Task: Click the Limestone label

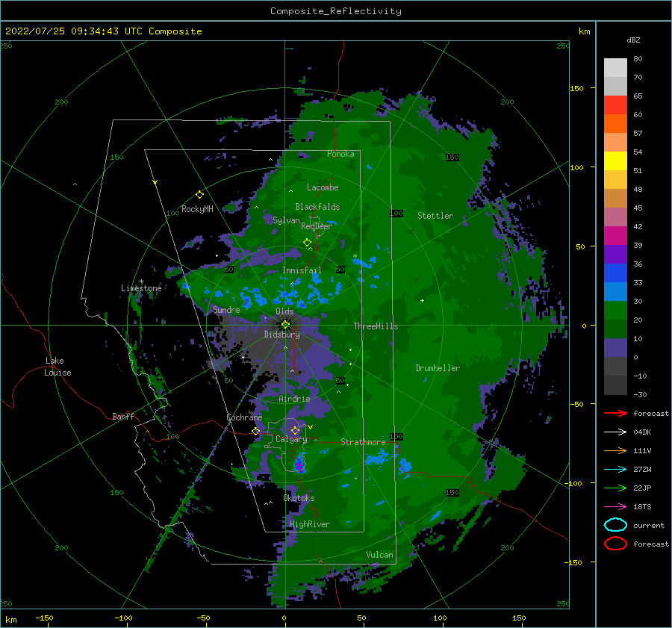Action: [141, 288]
